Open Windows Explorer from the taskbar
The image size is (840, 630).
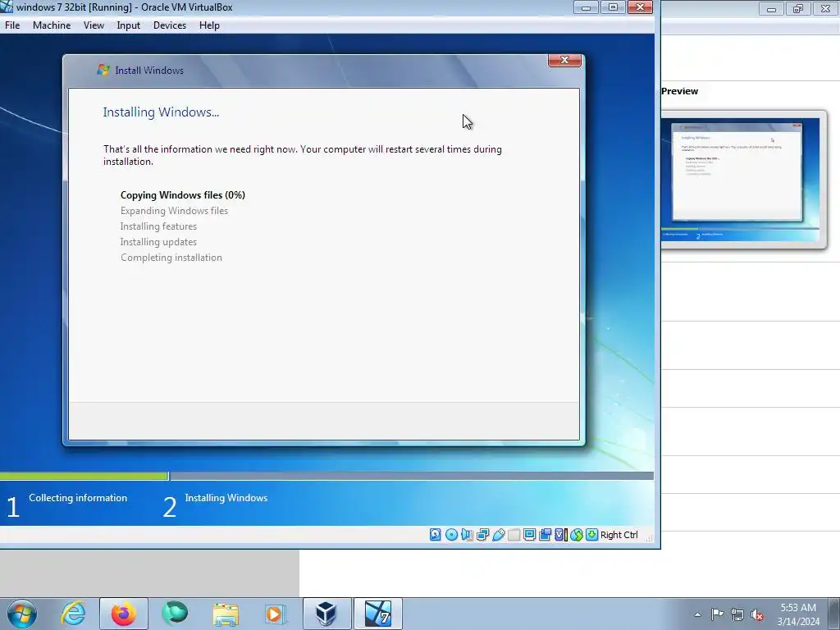[226, 614]
